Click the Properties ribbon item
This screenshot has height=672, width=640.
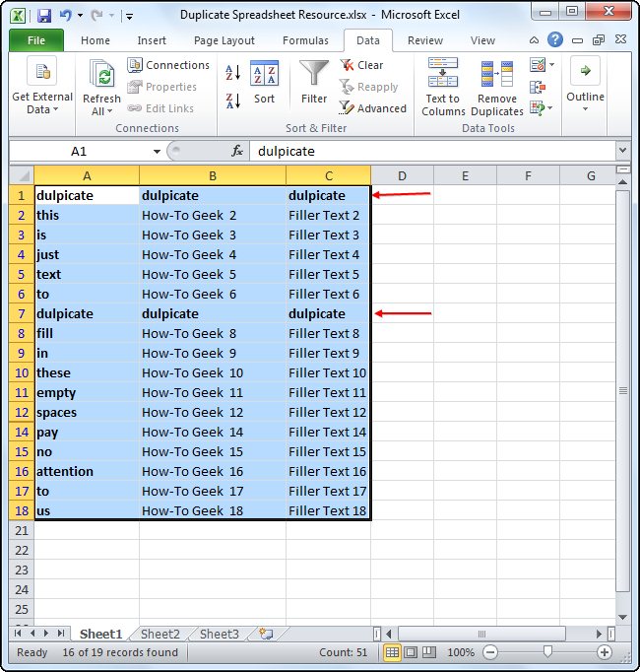coord(162,87)
